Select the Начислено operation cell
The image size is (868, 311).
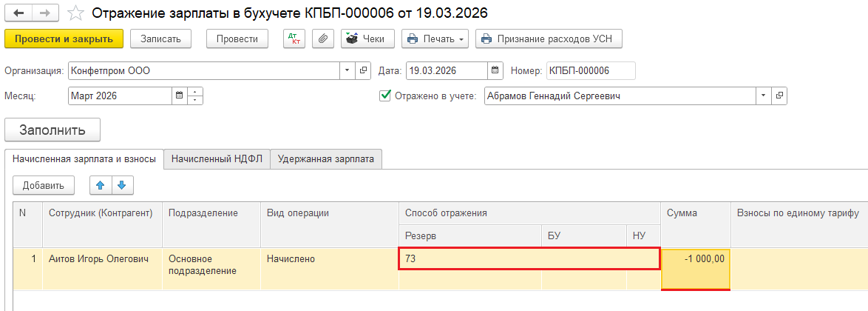(x=329, y=268)
